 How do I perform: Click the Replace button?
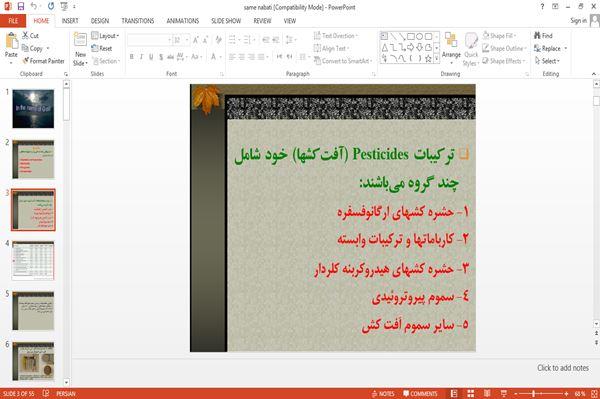click(551, 48)
